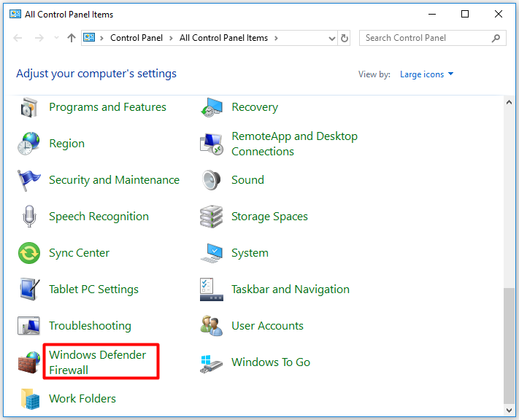Open Security and Maintenance link
The height and width of the screenshot is (420, 519).
coord(114,180)
